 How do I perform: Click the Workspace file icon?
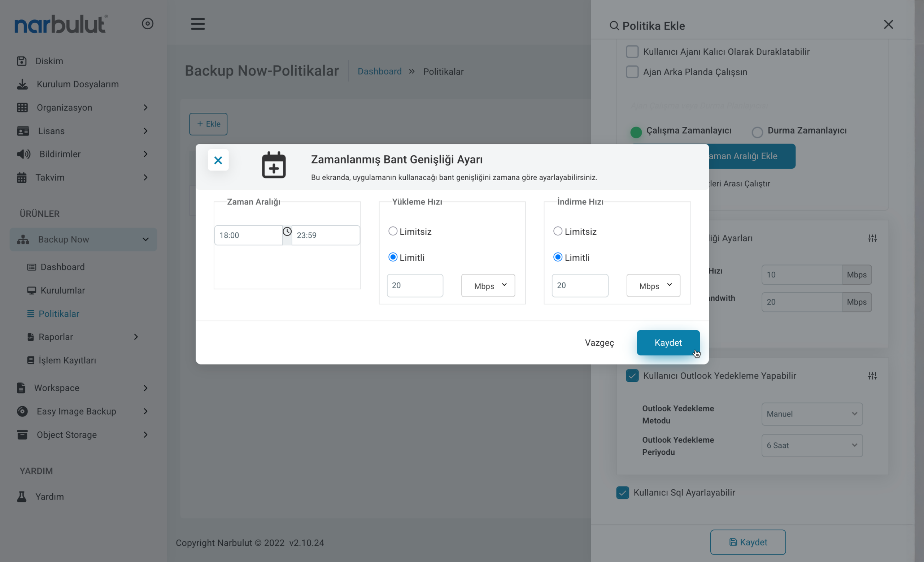tap(21, 388)
